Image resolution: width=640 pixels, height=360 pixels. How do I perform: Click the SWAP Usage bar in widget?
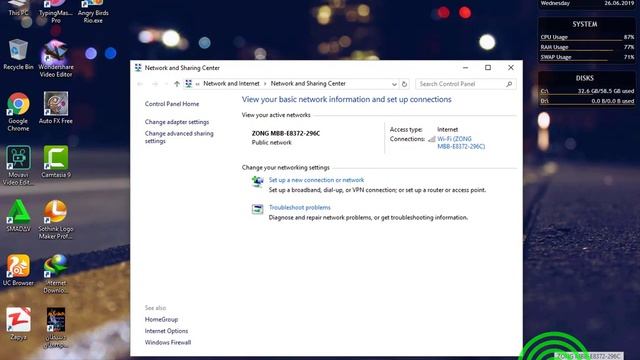(x=587, y=58)
